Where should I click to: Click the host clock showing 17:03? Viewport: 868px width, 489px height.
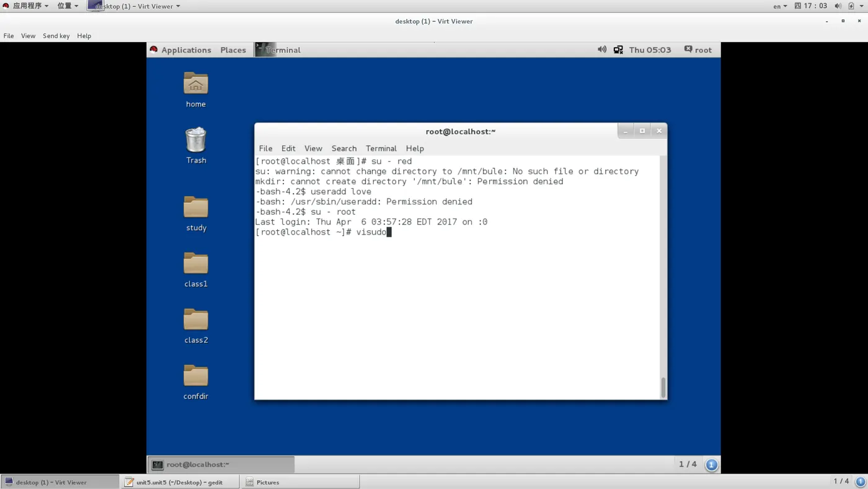coord(811,6)
